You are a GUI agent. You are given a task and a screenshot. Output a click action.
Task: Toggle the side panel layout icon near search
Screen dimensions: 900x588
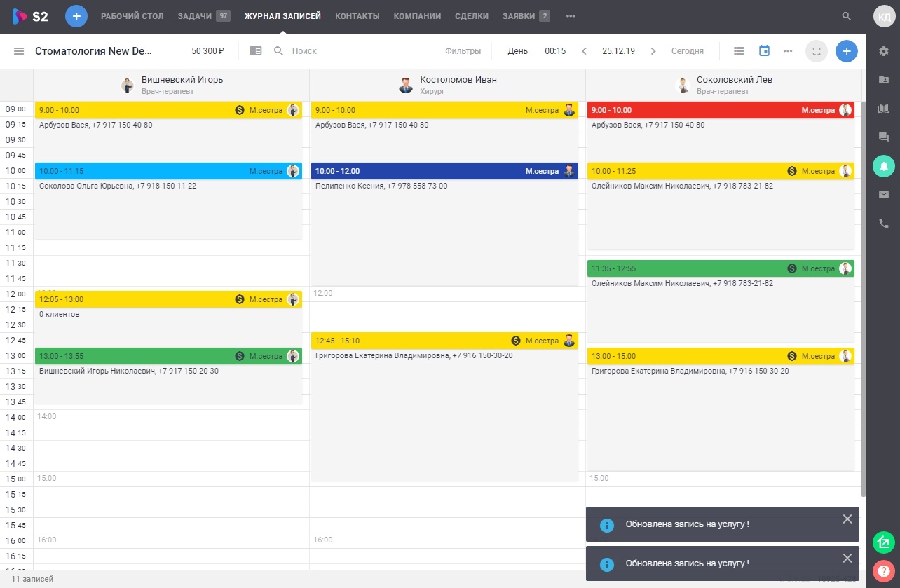tap(256, 51)
